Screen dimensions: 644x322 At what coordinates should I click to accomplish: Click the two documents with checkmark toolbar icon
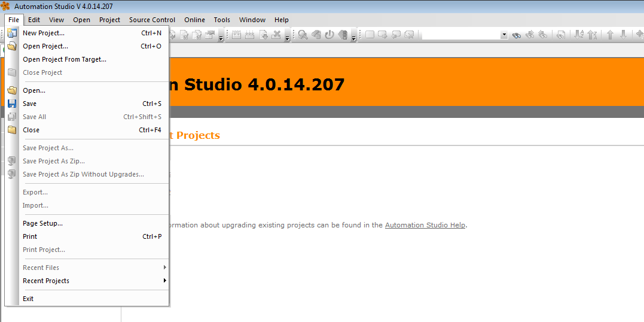click(197, 35)
